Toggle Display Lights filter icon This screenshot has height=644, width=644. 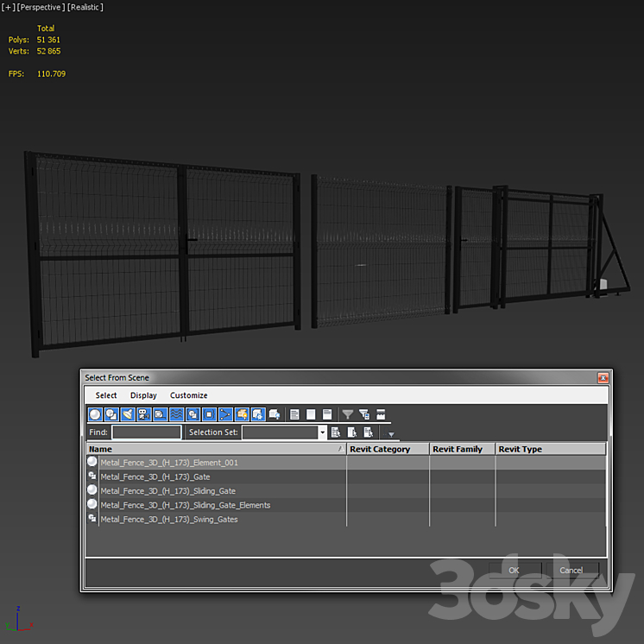tap(128, 414)
